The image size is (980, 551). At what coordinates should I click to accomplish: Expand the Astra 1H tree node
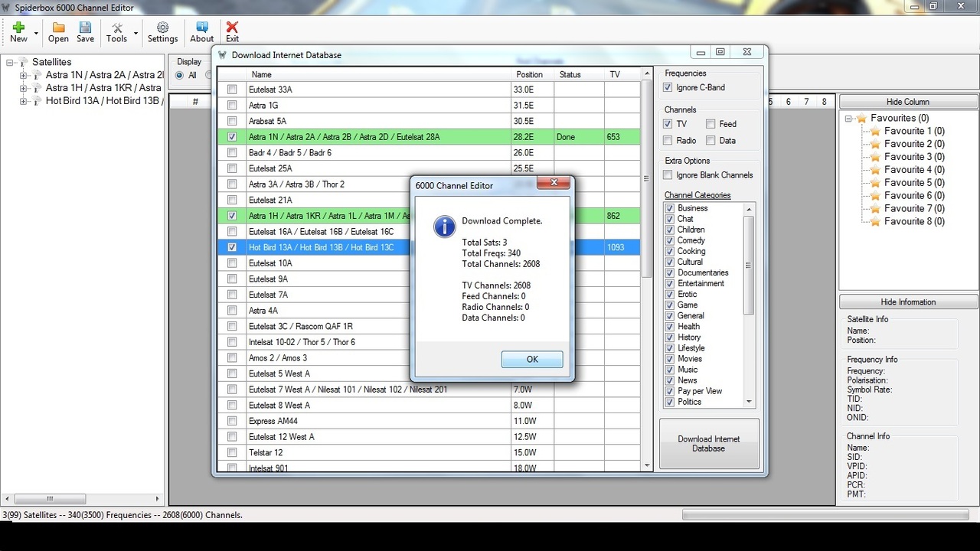(x=24, y=88)
